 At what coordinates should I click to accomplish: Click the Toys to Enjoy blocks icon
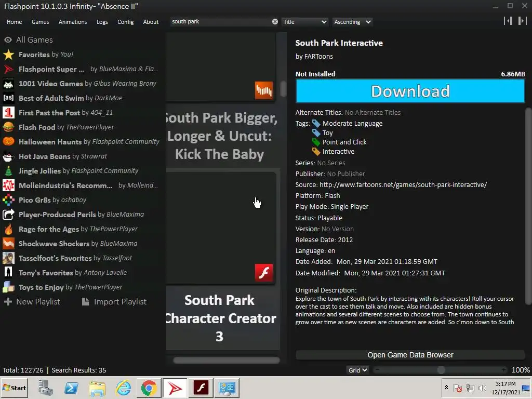coord(8,287)
